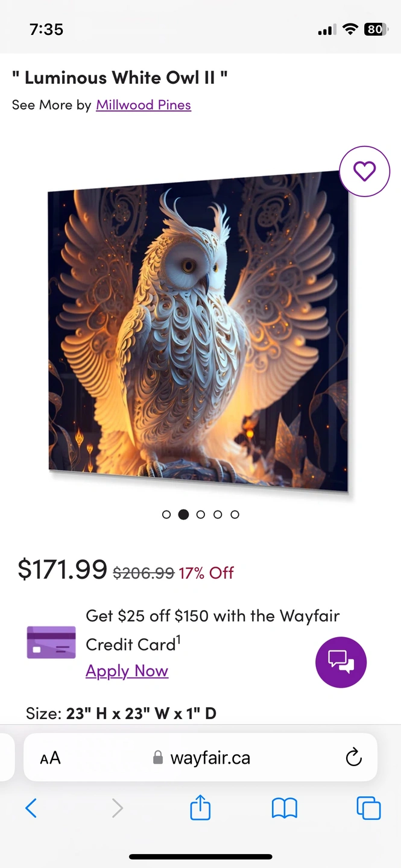This screenshot has height=868, width=401.
Task: Tap the purple credit card icon
Action: (51, 643)
